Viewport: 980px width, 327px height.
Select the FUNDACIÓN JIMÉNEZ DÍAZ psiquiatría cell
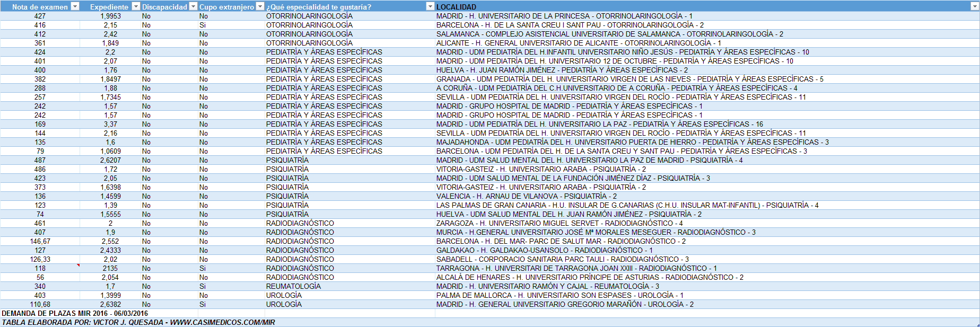click(707, 178)
